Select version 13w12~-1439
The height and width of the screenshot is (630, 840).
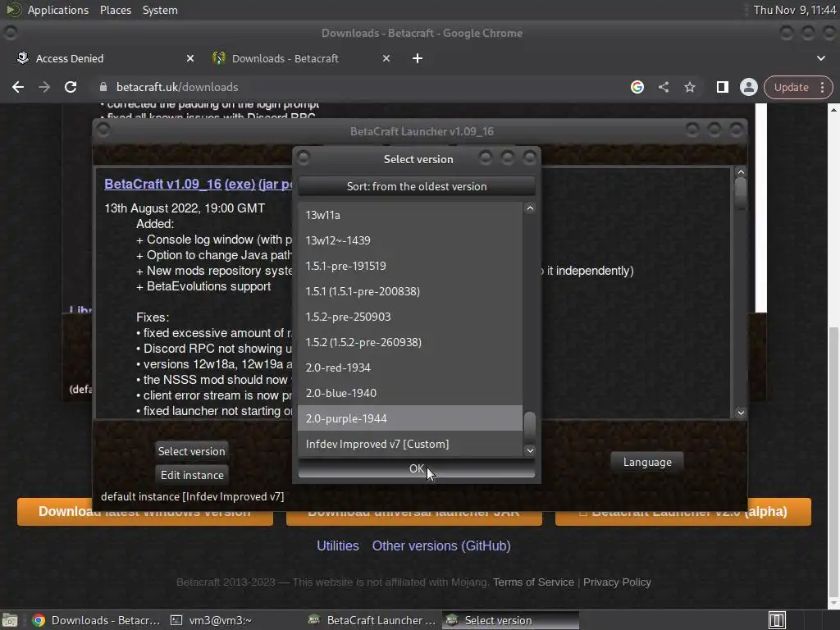click(410, 240)
